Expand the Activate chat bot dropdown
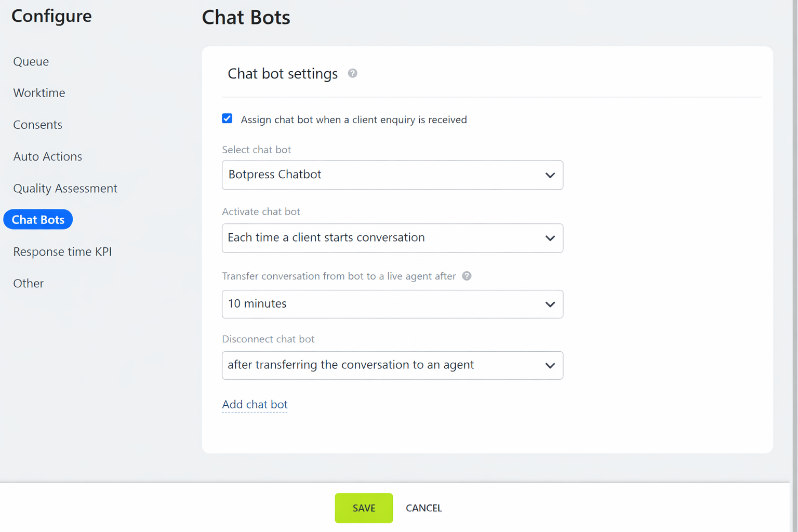 392,238
